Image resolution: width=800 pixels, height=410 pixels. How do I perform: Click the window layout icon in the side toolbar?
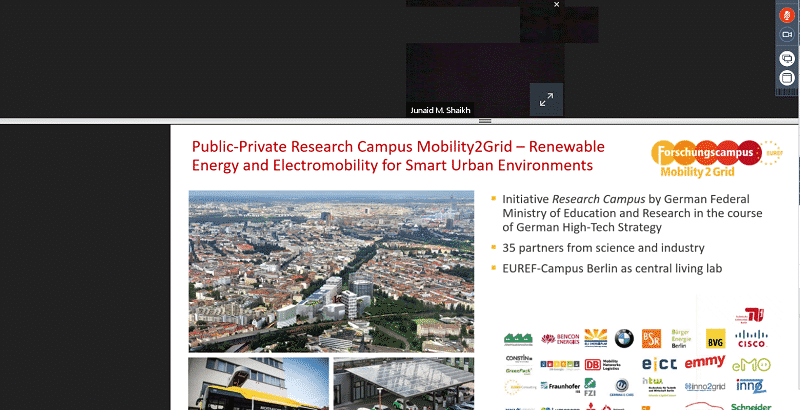pyautogui.click(x=786, y=78)
